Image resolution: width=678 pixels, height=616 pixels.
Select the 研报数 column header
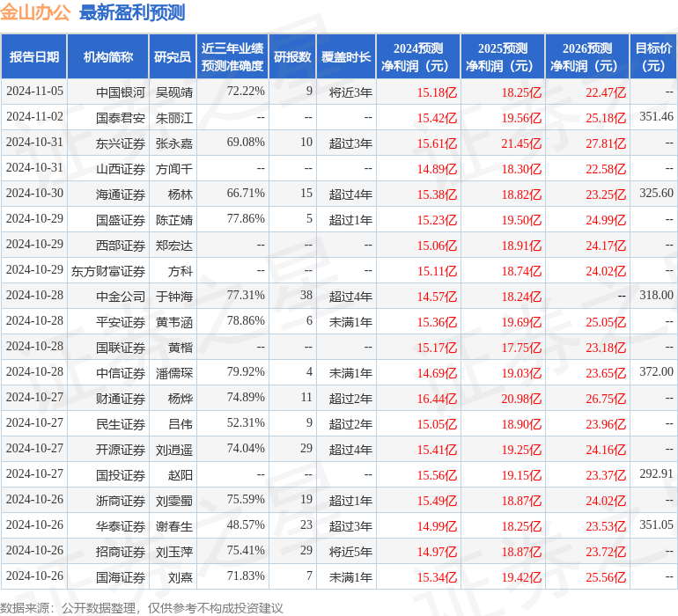292,56
